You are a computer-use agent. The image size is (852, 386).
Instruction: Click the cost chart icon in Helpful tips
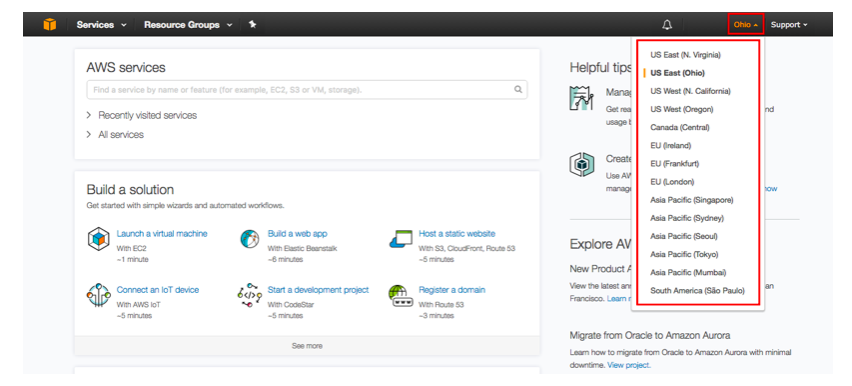(x=581, y=98)
